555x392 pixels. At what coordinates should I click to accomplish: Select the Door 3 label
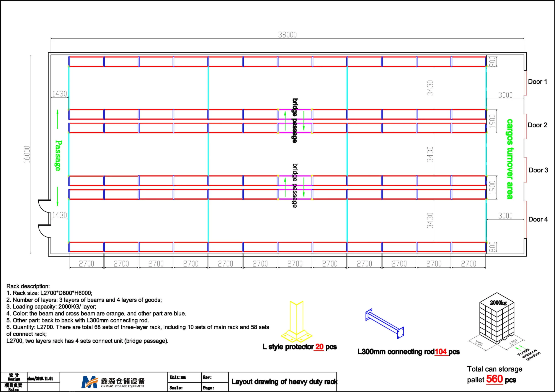click(538, 170)
